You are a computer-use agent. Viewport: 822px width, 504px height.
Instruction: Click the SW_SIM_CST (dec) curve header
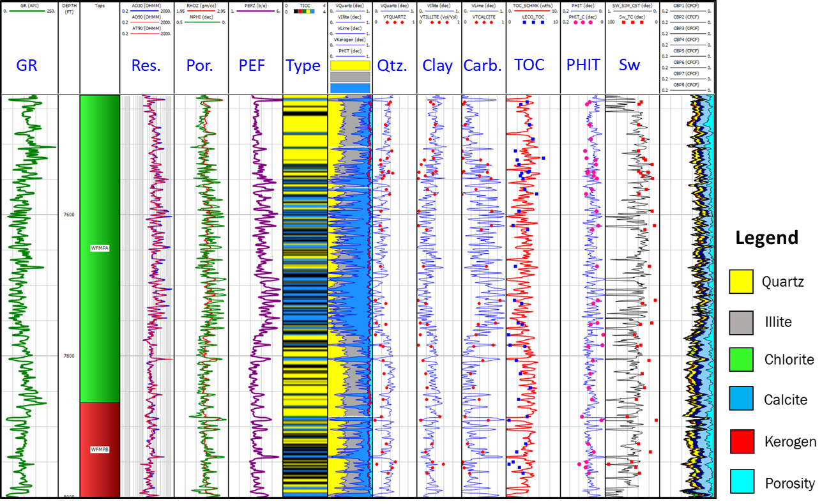(632, 5)
